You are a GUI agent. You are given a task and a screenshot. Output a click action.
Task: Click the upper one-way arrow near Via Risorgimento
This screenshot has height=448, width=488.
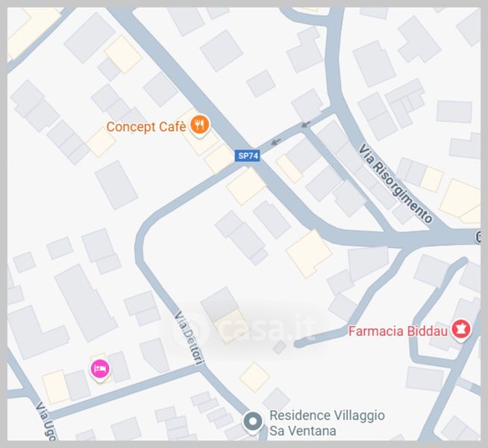click(305, 124)
